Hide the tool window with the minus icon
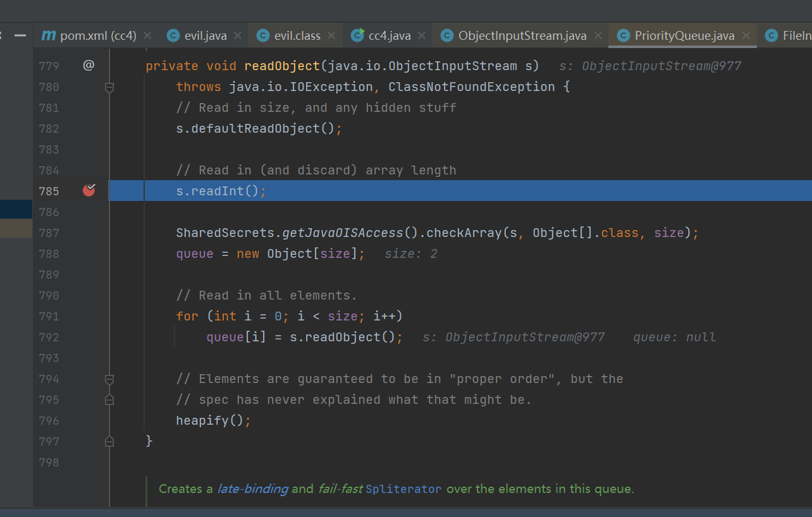The height and width of the screenshot is (517, 812). (x=20, y=35)
